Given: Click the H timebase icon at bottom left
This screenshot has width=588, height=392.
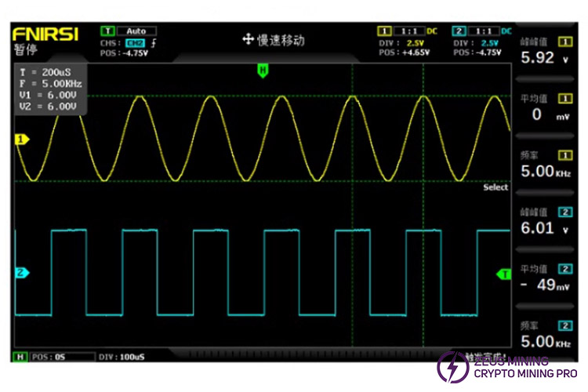Looking at the screenshot, I should [20, 357].
